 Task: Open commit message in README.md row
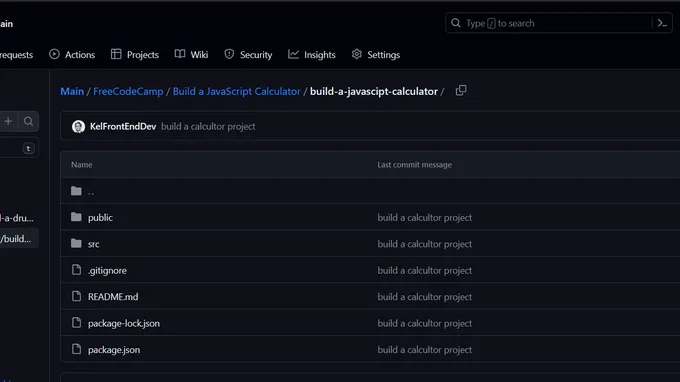tap(425, 297)
